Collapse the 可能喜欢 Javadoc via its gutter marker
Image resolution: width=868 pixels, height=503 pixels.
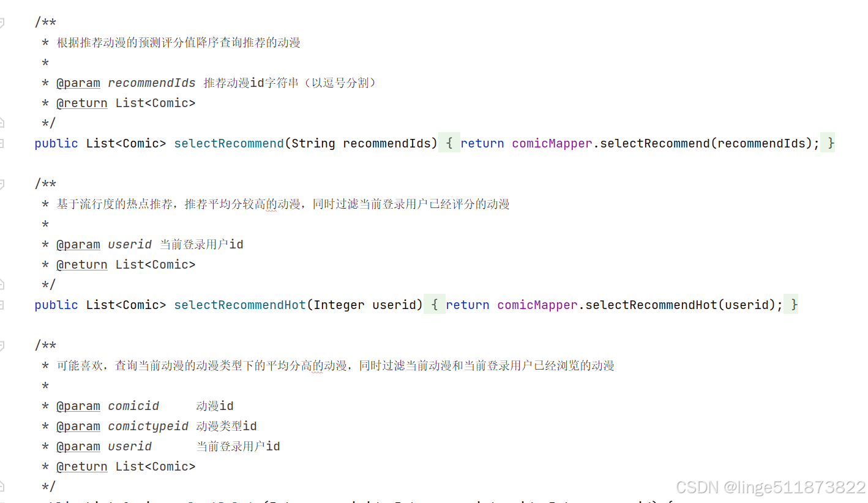[2, 346]
